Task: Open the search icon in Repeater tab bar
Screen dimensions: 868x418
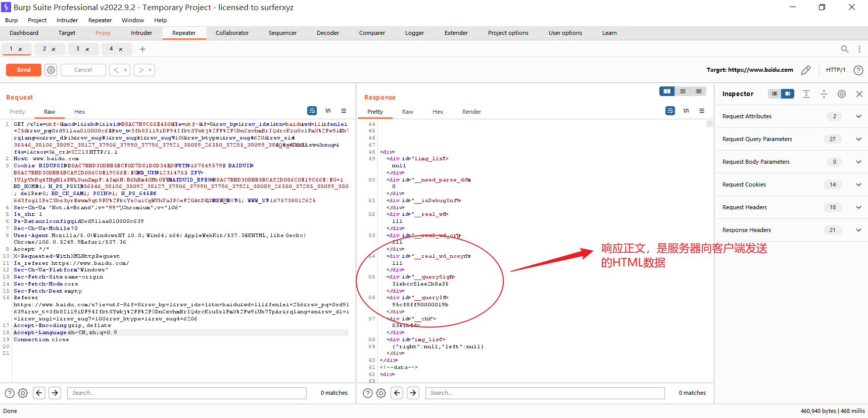Action: tap(844, 49)
